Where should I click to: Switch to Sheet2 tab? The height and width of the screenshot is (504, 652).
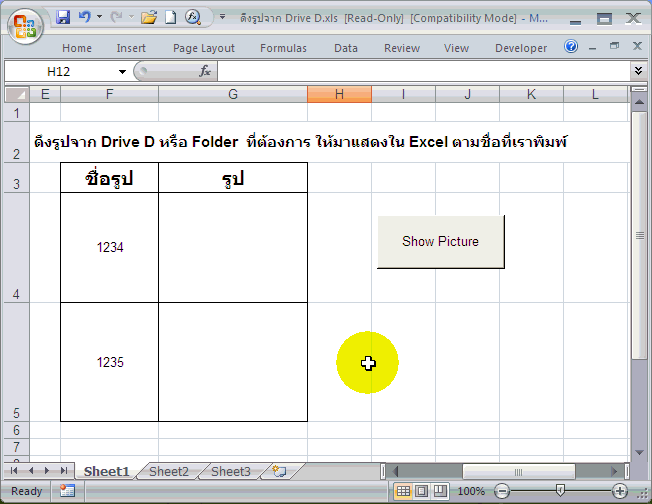click(168, 472)
